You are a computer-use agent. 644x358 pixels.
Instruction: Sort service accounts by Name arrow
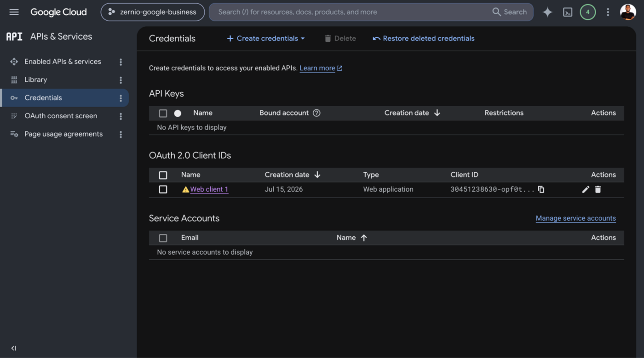pyautogui.click(x=364, y=238)
